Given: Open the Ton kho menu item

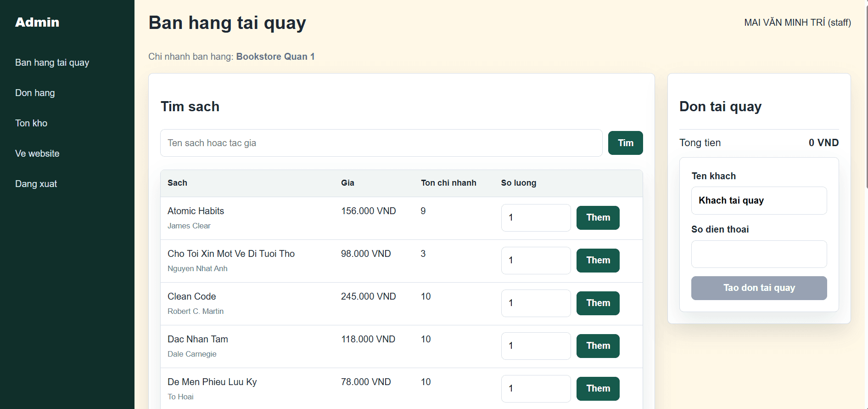Looking at the screenshot, I should (x=31, y=123).
